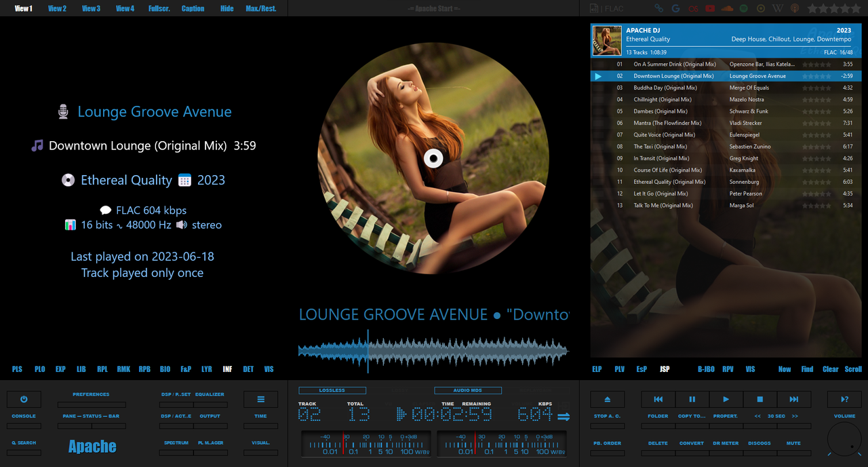Click the microphone icon beside artist name

pos(63,112)
